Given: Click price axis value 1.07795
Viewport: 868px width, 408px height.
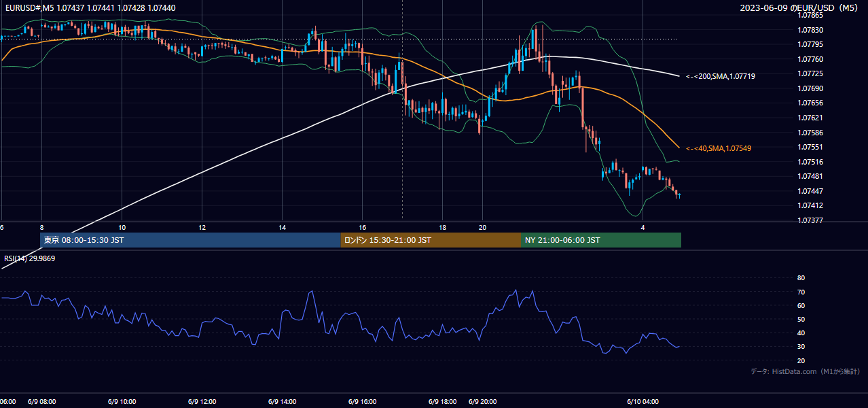Looking at the screenshot, I should (810, 45).
